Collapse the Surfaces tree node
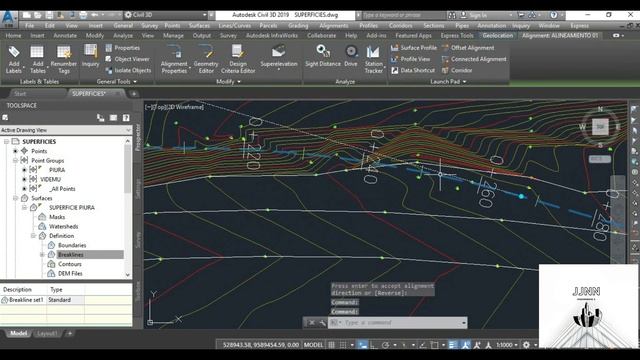Screen dimensions: 640x360 click(16, 198)
